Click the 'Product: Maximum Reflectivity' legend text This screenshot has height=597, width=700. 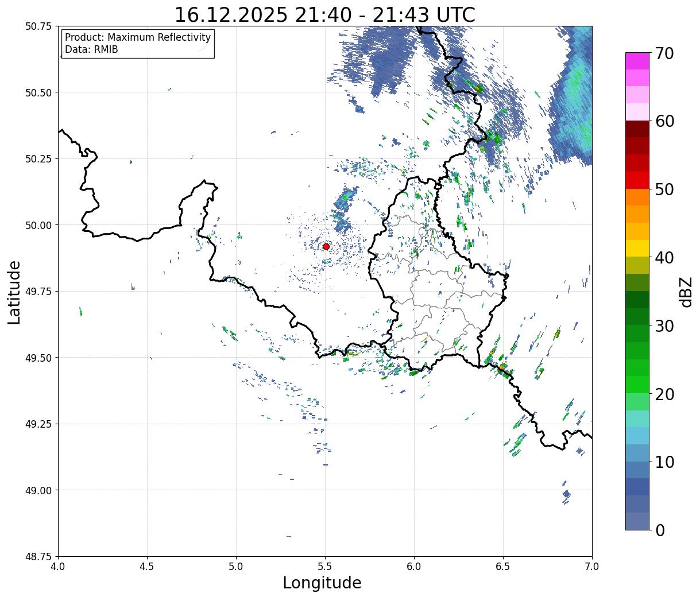point(138,37)
